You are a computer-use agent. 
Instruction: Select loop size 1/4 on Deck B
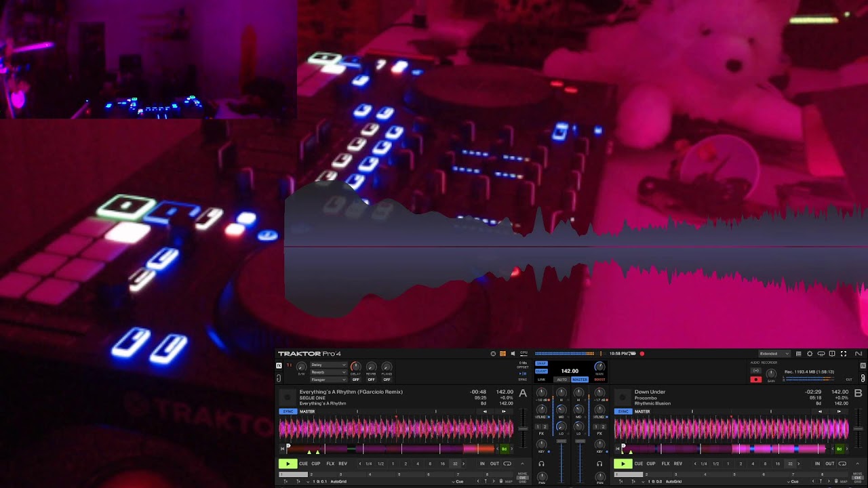pos(704,464)
